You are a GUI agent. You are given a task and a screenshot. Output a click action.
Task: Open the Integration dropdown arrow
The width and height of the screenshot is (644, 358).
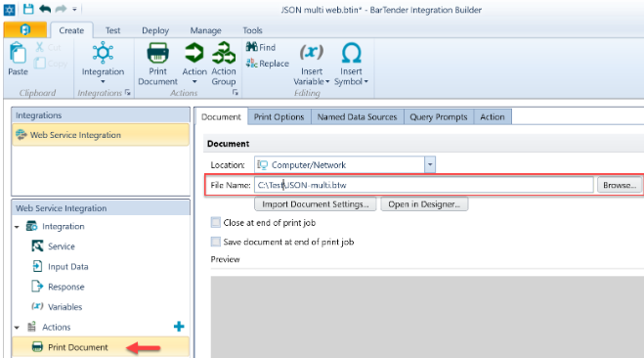click(103, 82)
